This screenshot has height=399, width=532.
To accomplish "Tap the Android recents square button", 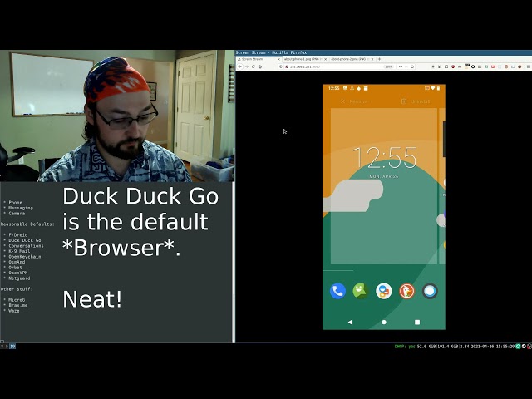I will [x=417, y=322].
